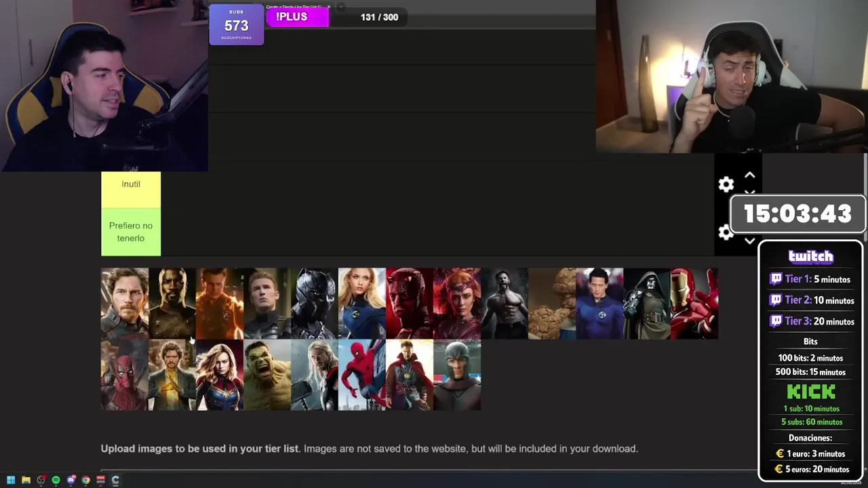
Task: Pick the Human Torch flaming image
Action: click(x=220, y=304)
